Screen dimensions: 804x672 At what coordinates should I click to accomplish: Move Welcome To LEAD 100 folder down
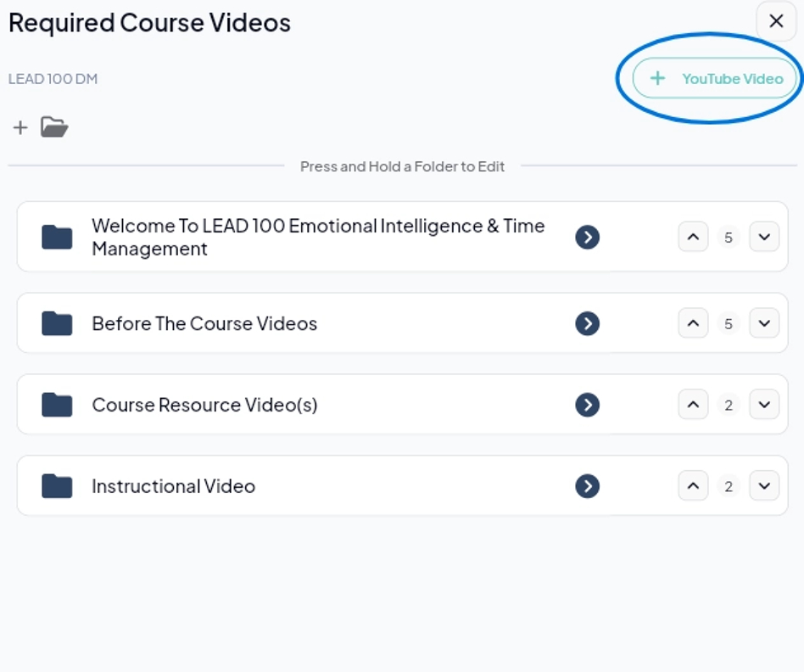764,238
